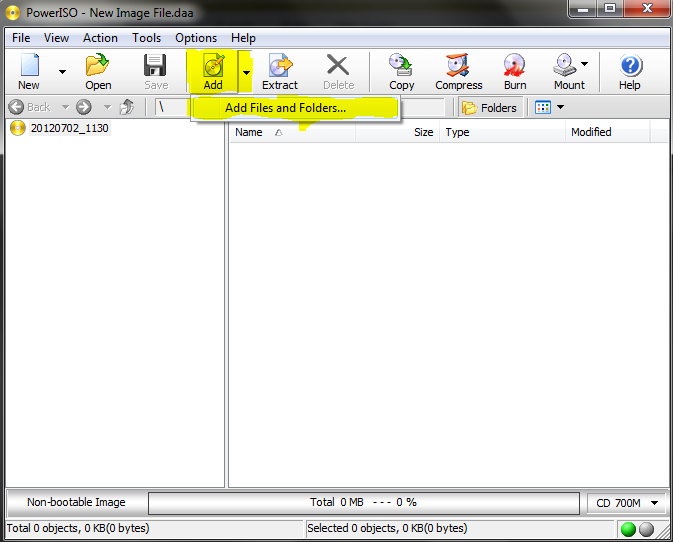Open the View menu
Image resolution: width=673 pixels, height=542 pixels.
tap(56, 38)
